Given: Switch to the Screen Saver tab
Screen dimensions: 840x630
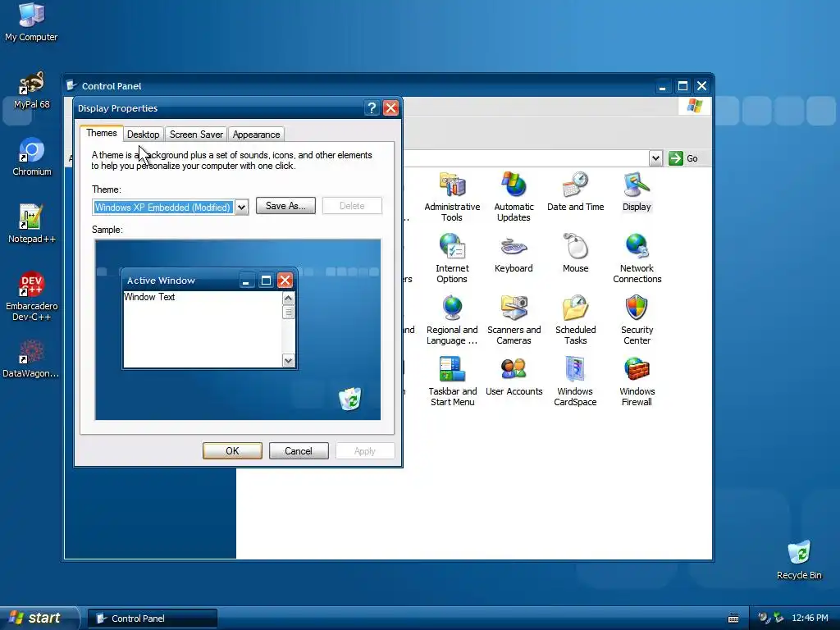Looking at the screenshot, I should pyautogui.click(x=196, y=135).
